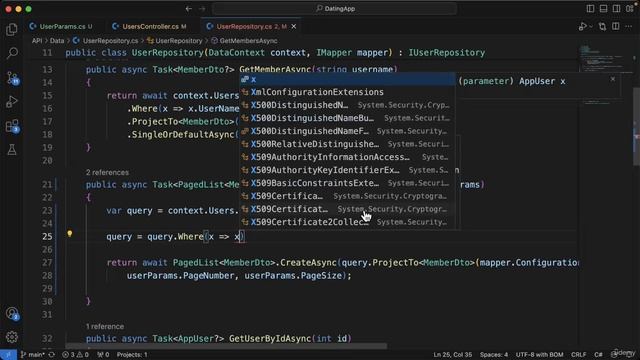Image resolution: width=640 pixels, height=360 pixels.
Task: Select X500DistinguishedNameBu… suggestion
Action: click(347, 118)
